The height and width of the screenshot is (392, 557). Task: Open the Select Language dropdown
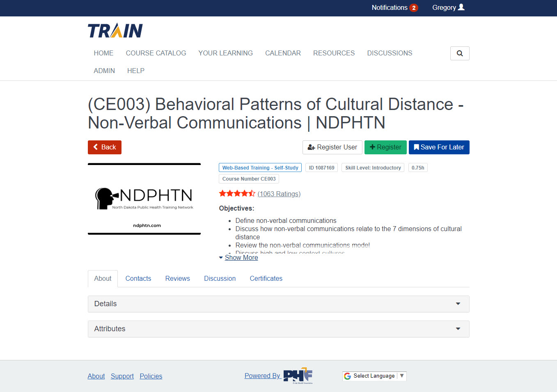click(x=374, y=376)
